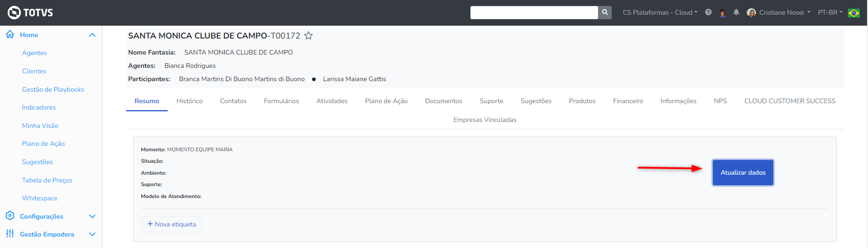Click Cristiane Nosei profile picture
The width and height of the screenshot is (868, 248).
coord(751,13)
